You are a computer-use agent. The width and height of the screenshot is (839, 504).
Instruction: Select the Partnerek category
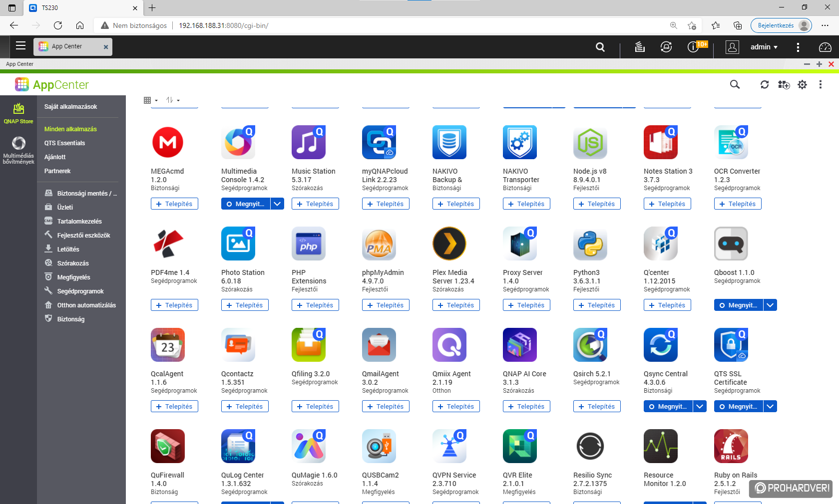pyautogui.click(x=57, y=171)
